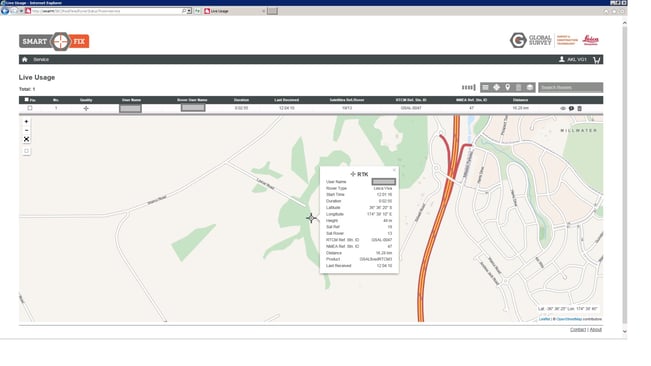Screen dimensions: 651x366
Task: Toggle the Fix header select-all checkbox
Action: (27, 100)
